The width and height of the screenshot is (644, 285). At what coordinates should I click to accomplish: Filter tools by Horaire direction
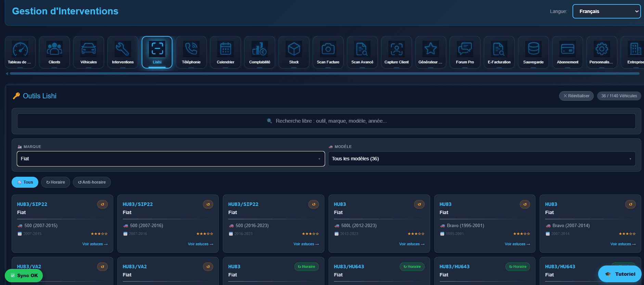pos(55,182)
